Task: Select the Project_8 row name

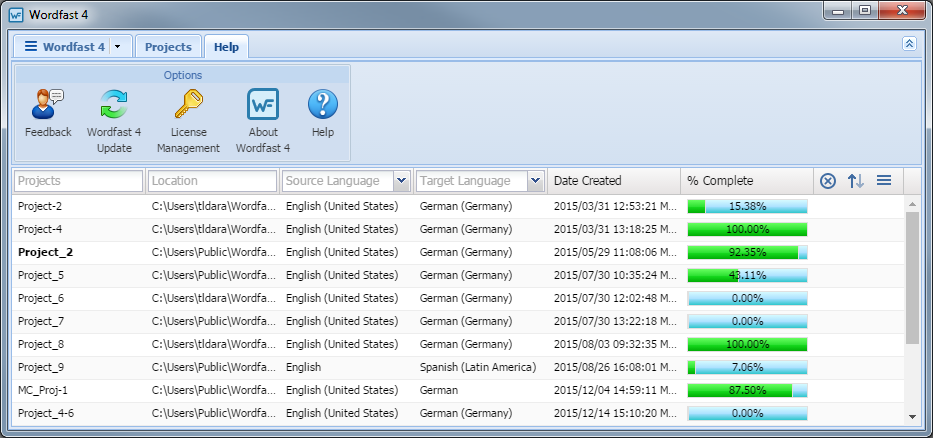Action: 41,345
